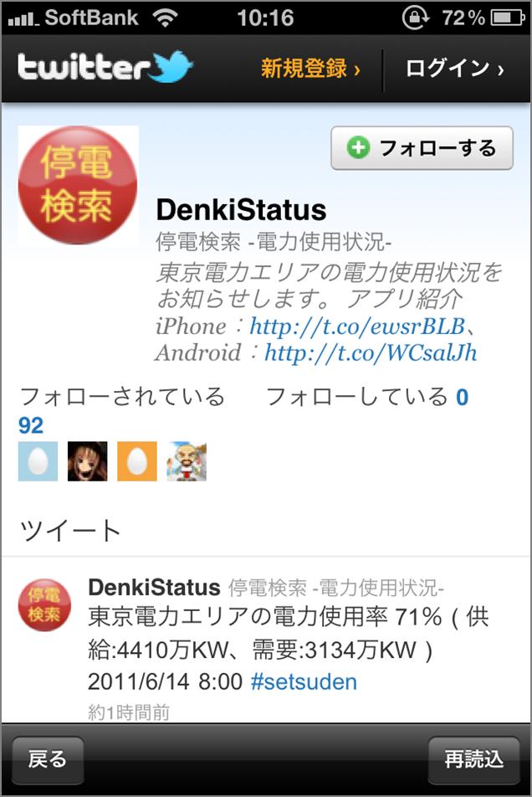Image resolution: width=532 pixels, height=797 pixels.
Task: Open the iPhone app link t.co/ewsrBLB
Action: tap(357, 326)
